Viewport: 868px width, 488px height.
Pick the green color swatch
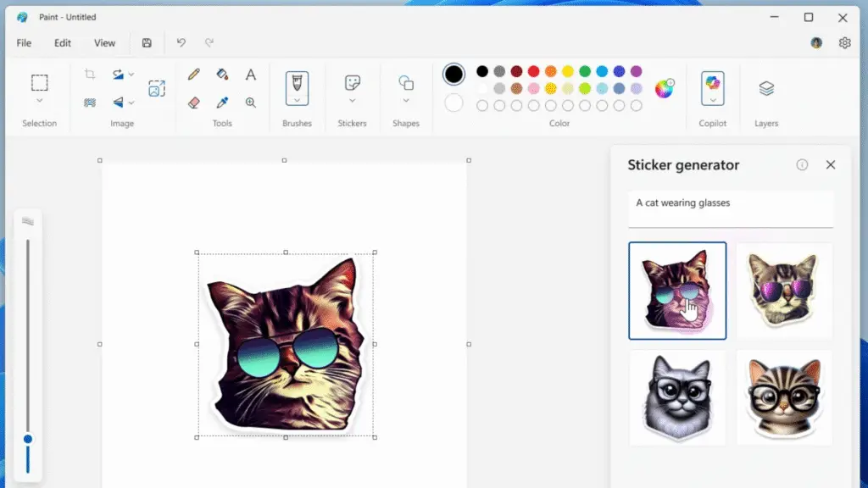click(x=585, y=71)
